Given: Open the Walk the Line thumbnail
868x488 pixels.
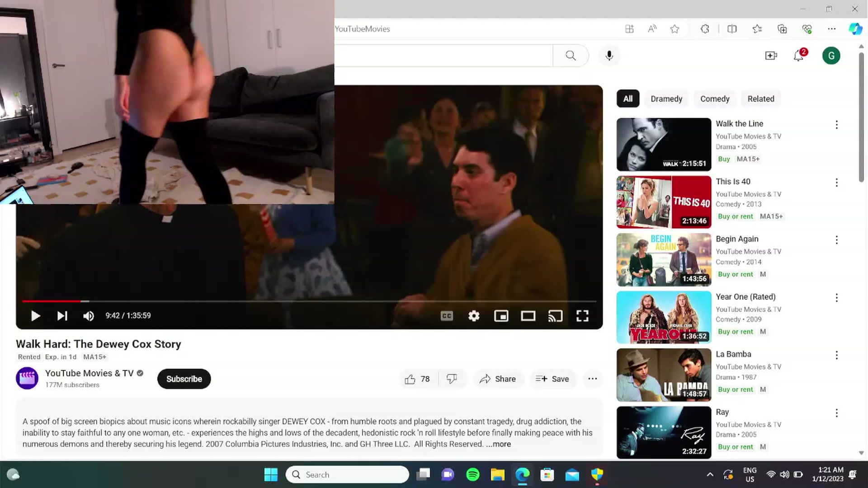Looking at the screenshot, I should tap(664, 145).
